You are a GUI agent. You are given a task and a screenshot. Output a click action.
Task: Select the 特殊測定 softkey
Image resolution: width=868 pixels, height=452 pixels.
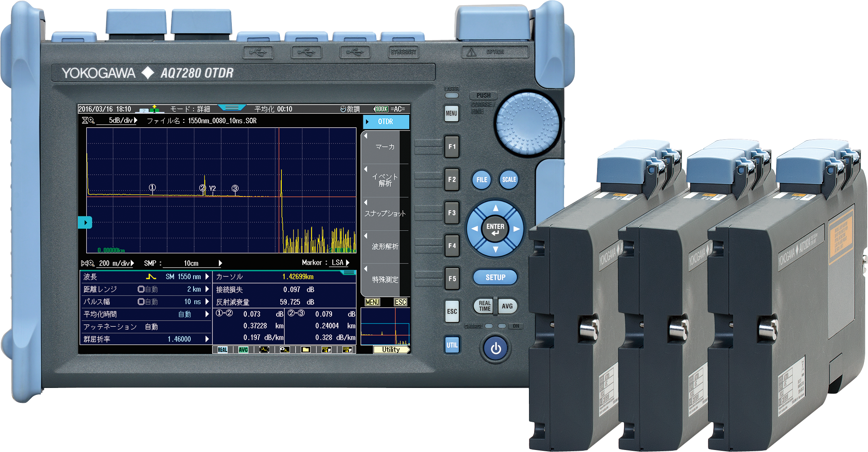point(385,280)
